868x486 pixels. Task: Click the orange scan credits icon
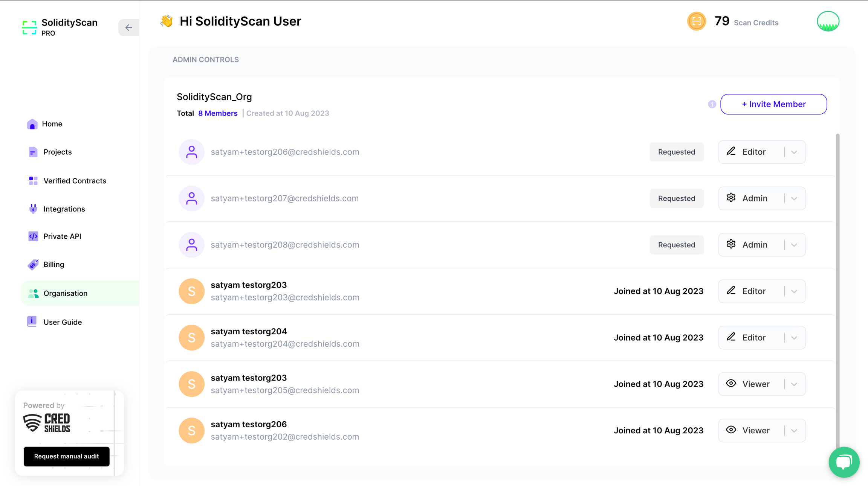[x=696, y=21]
